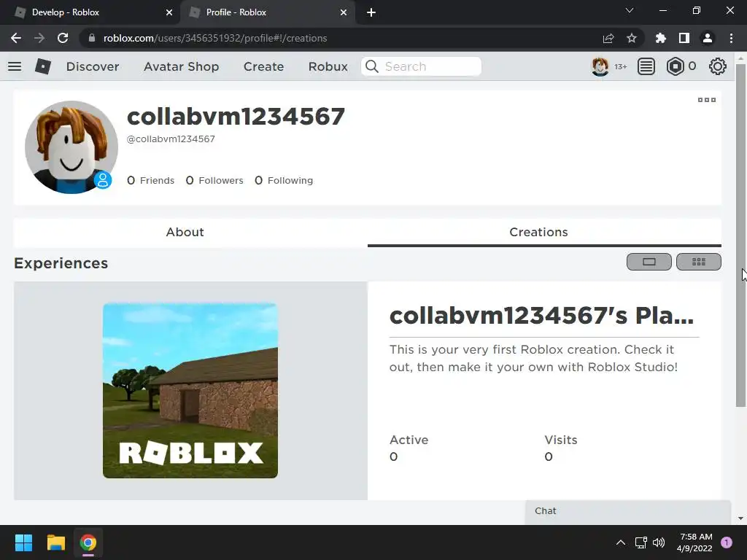The image size is (747, 560).
Task: Open avatar headshot in top navigation
Action: tap(600, 66)
